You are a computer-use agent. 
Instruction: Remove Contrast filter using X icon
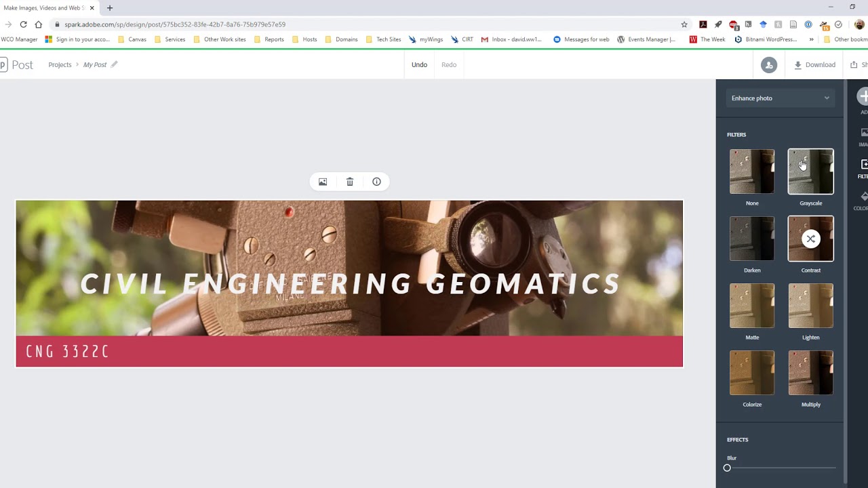point(811,239)
